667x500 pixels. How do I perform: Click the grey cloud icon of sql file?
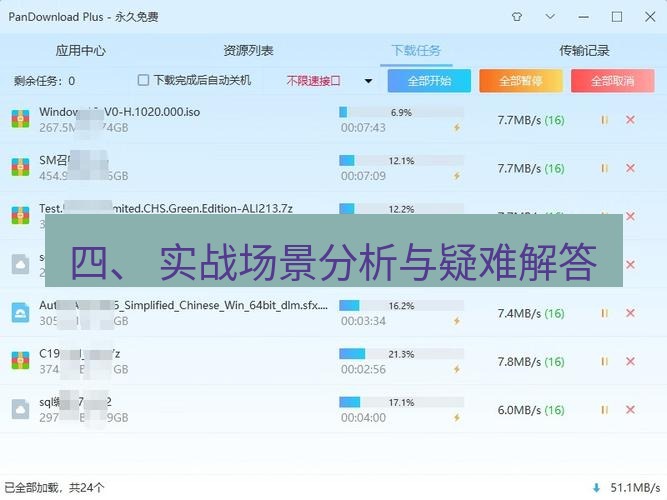coord(20,409)
